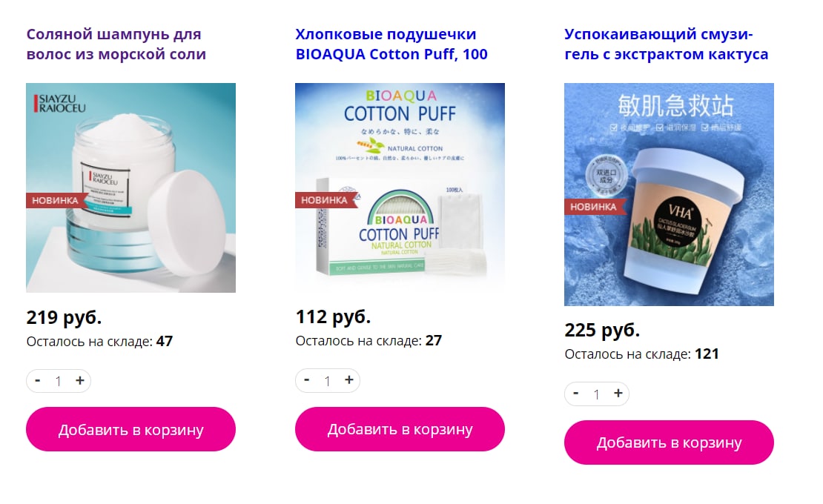
Task: Add the 112 руб. cotton pads to cart
Action: (x=400, y=429)
